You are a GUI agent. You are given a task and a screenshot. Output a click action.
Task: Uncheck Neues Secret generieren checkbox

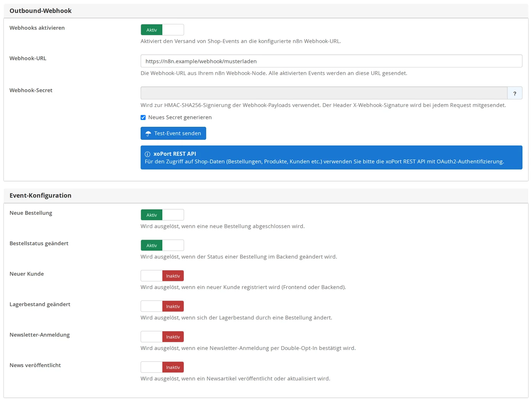[x=143, y=117]
